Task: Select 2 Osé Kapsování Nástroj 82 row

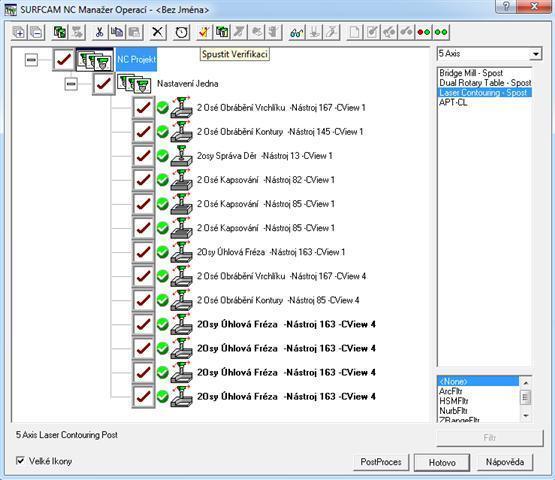Action: [265, 180]
